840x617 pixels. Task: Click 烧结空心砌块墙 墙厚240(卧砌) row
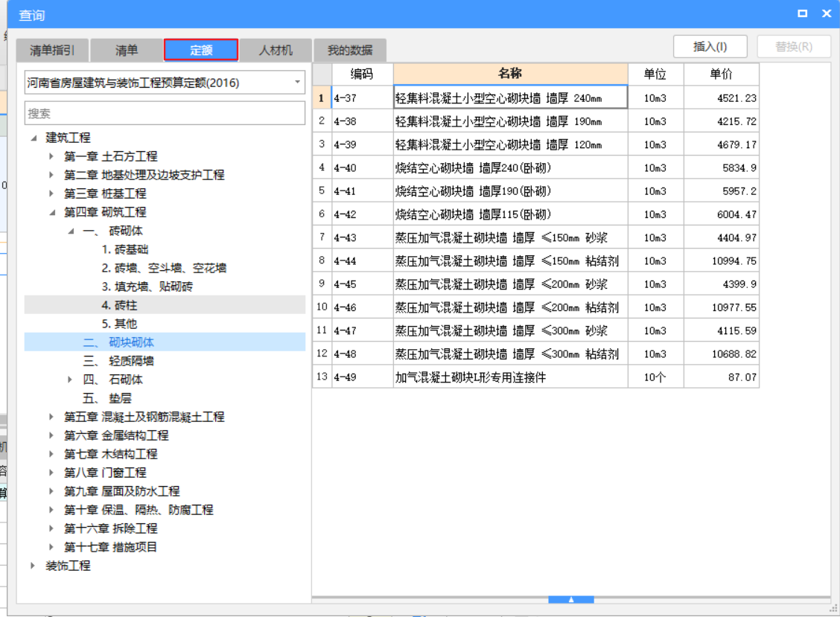(511, 168)
